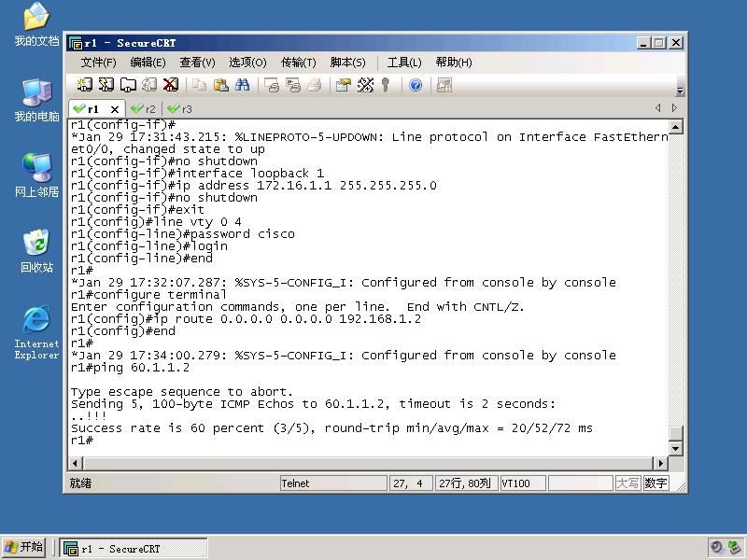
Task: Open the 文件(F) menu
Action: pyautogui.click(x=99, y=63)
